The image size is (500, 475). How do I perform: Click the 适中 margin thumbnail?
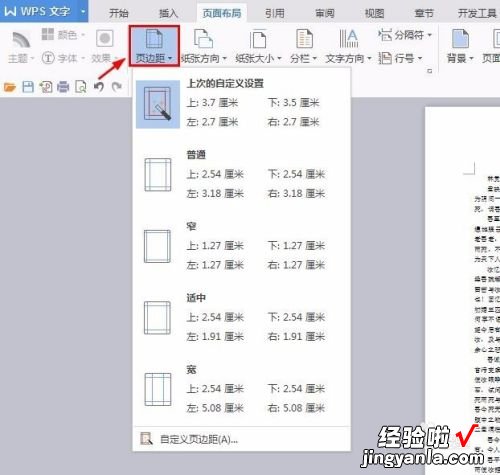tap(157, 318)
